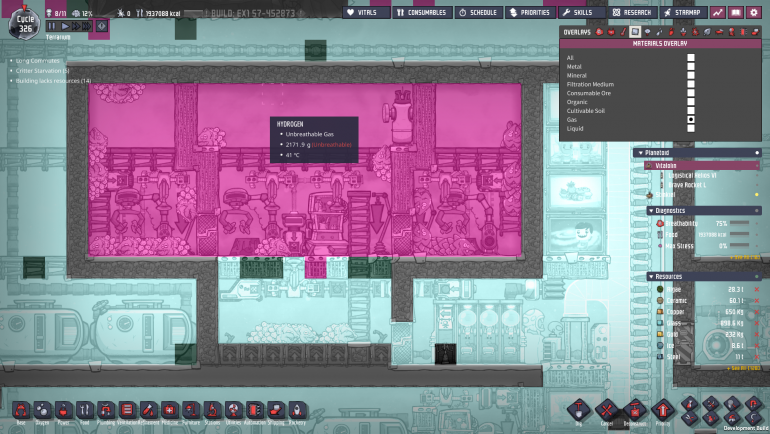
Task: Open the Consumables tab
Action: (x=422, y=12)
